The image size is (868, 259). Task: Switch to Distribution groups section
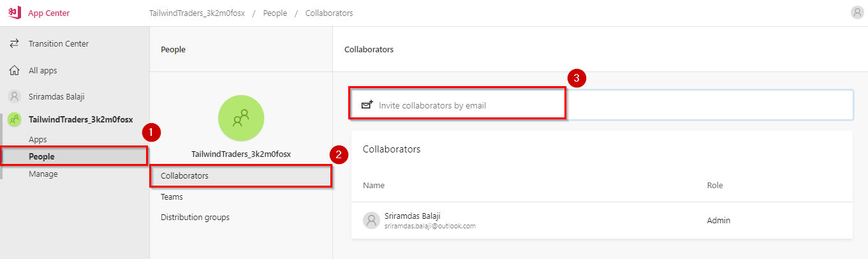195,218
